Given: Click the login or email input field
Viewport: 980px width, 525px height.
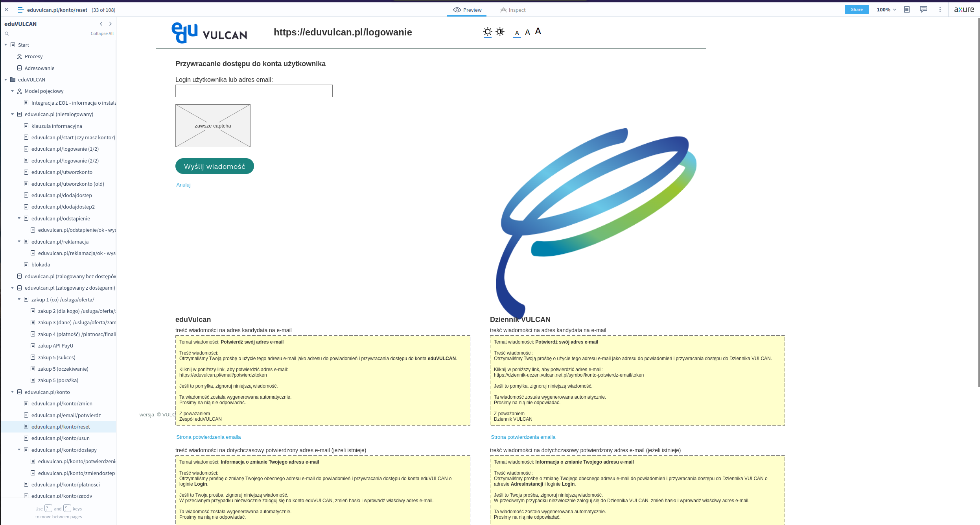Looking at the screenshot, I should [254, 91].
